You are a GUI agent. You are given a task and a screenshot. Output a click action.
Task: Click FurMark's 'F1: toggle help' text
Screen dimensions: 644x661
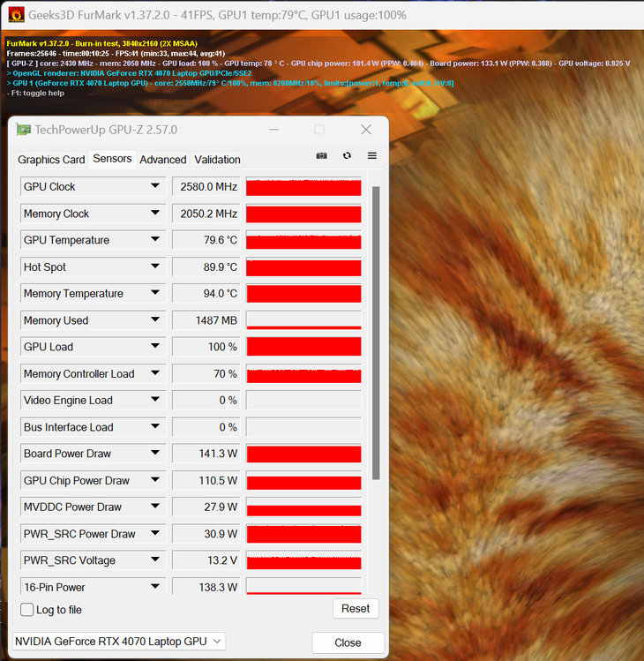click(35, 94)
